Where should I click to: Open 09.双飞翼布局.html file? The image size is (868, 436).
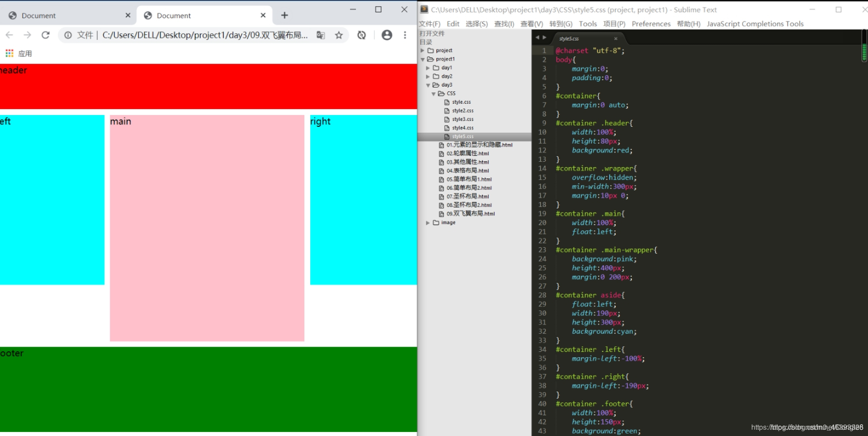470,214
